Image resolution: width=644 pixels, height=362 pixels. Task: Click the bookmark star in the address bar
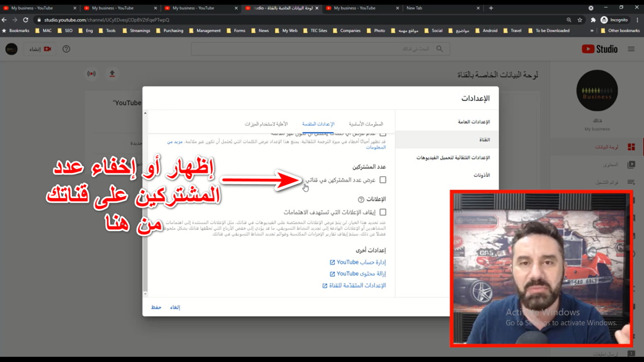tap(580, 20)
